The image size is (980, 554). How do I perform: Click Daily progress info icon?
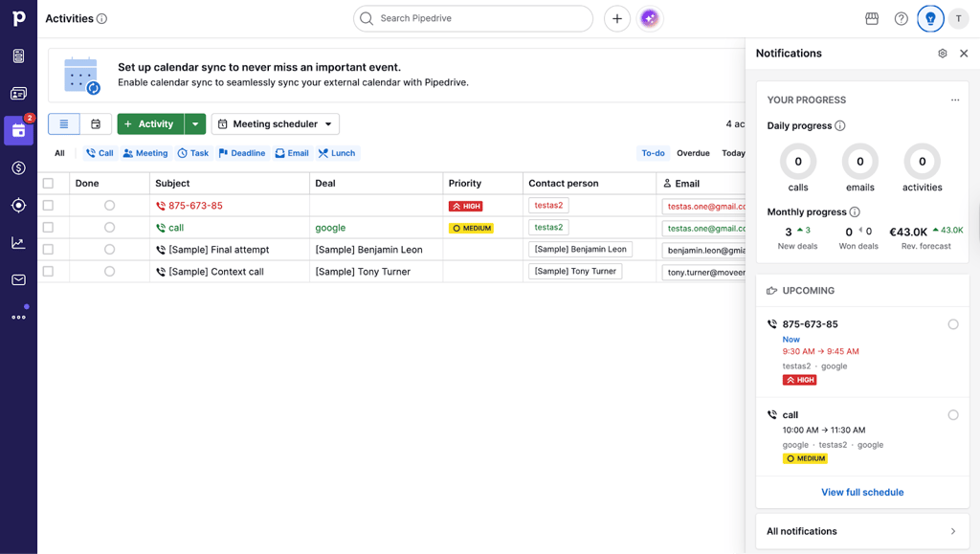click(840, 125)
